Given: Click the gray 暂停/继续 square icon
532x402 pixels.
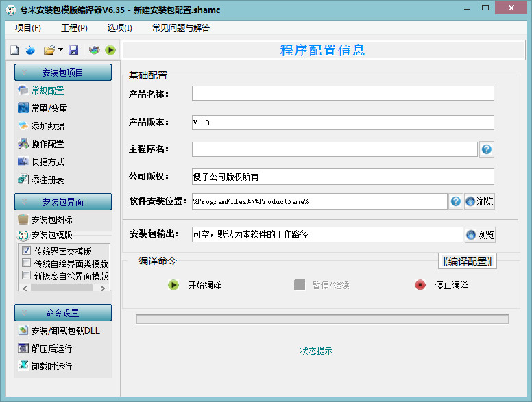Looking at the screenshot, I should point(300,285).
